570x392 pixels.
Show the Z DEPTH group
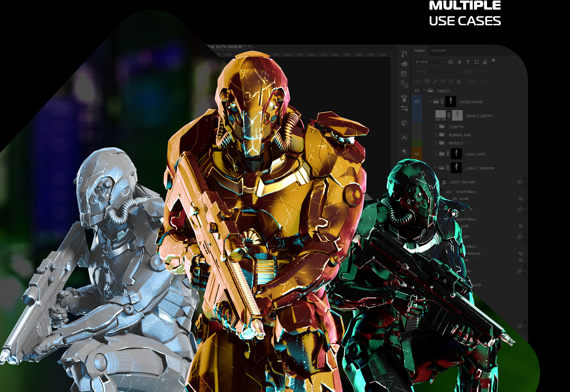click(x=417, y=126)
